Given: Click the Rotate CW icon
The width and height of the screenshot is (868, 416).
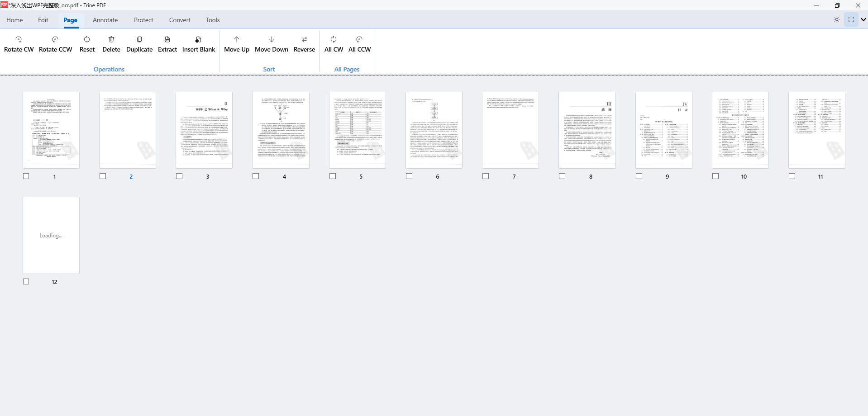Looking at the screenshot, I should pos(19,39).
